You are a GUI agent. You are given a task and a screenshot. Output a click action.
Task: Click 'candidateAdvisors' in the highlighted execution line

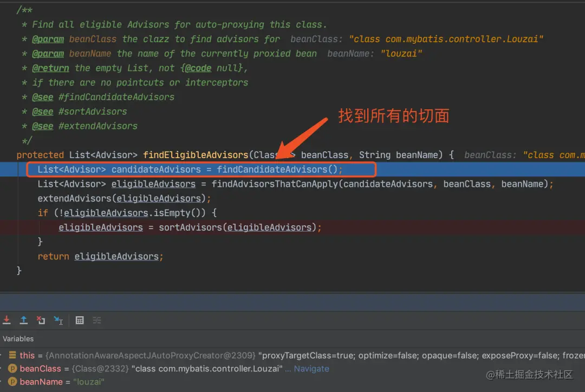[x=156, y=169]
